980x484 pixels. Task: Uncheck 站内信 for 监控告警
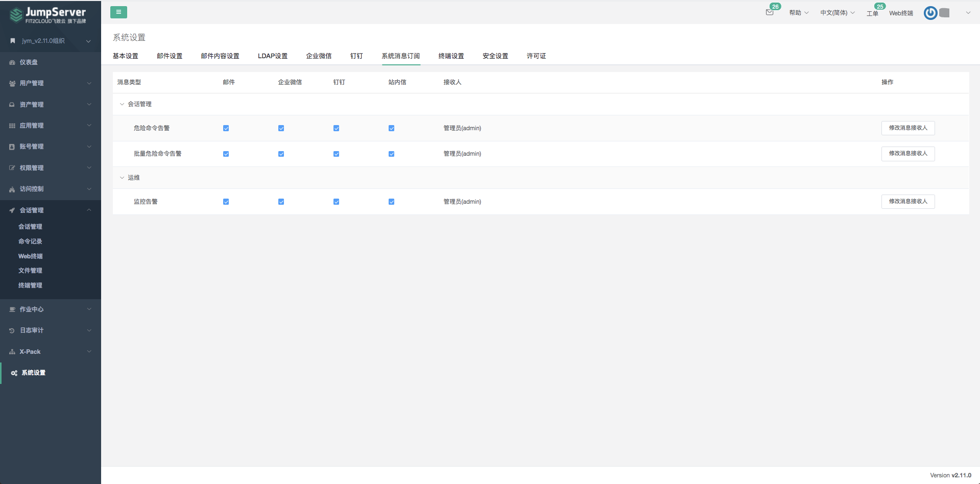(391, 201)
